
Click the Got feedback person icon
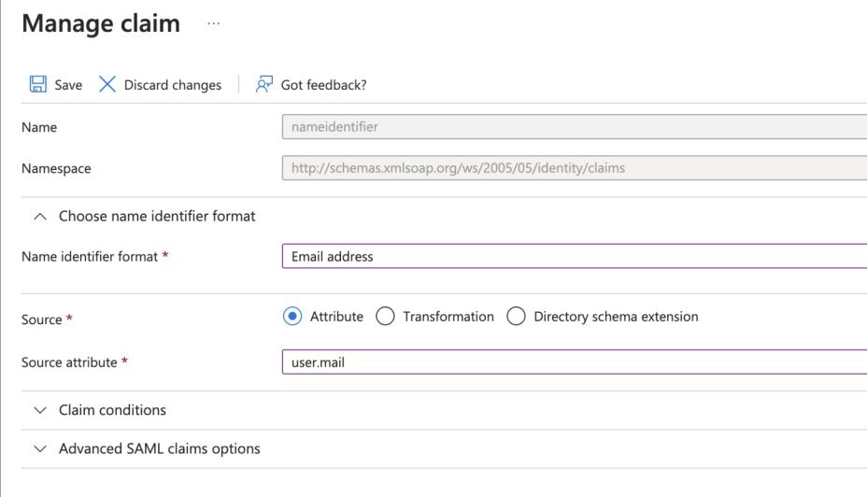coord(264,84)
